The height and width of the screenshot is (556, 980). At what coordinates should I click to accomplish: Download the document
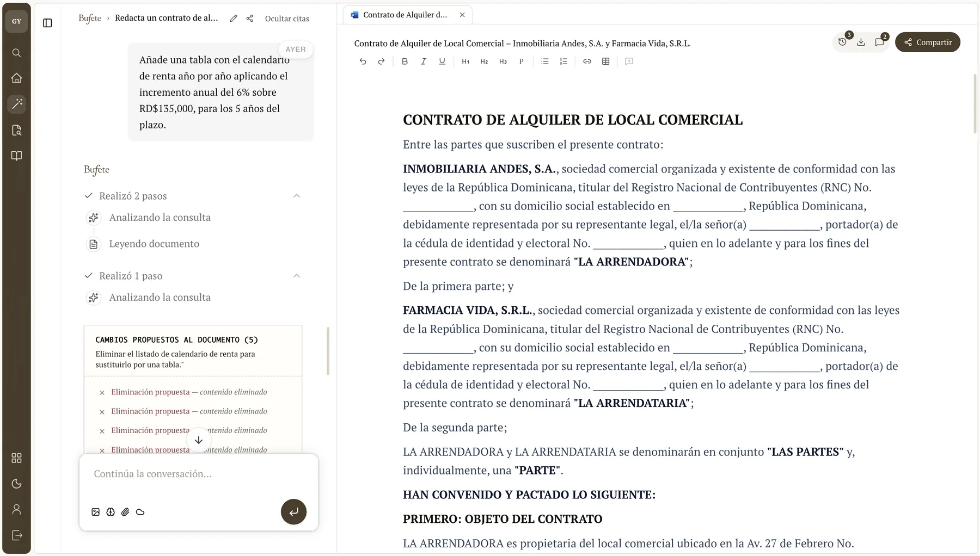click(x=861, y=42)
